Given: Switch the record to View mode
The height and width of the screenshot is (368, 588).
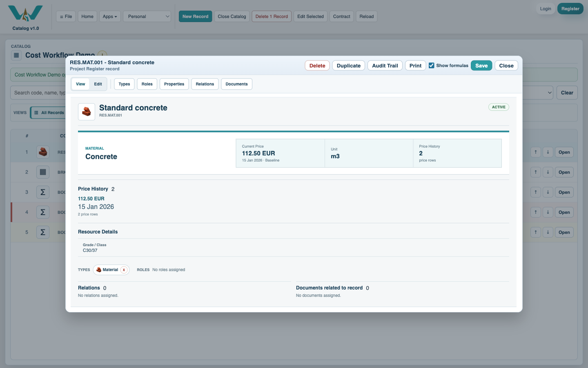Looking at the screenshot, I should [80, 84].
